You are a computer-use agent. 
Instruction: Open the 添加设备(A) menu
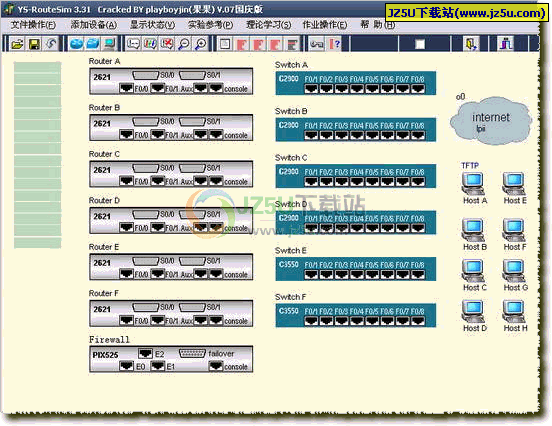click(94, 25)
